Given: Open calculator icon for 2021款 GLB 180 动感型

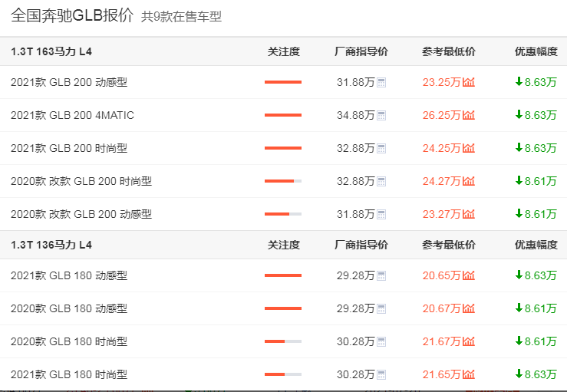Looking at the screenshot, I should [381, 276].
